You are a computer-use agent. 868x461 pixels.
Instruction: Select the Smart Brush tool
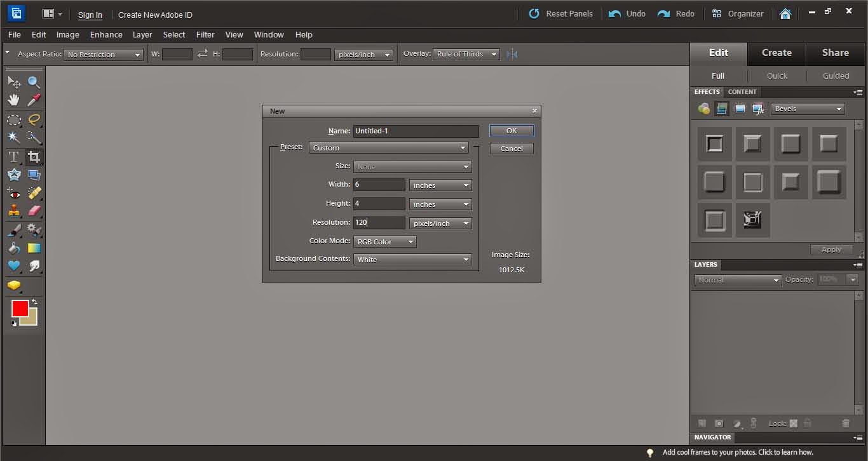point(34,230)
